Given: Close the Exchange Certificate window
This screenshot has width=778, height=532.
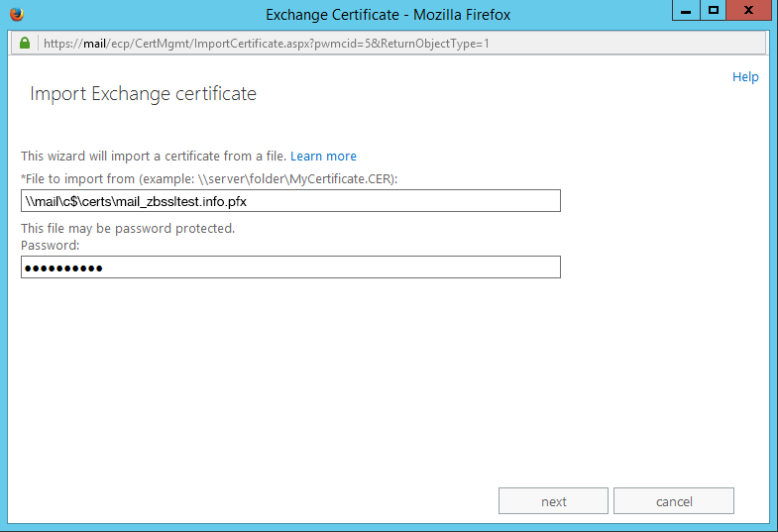Looking at the screenshot, I should (750, 11).
